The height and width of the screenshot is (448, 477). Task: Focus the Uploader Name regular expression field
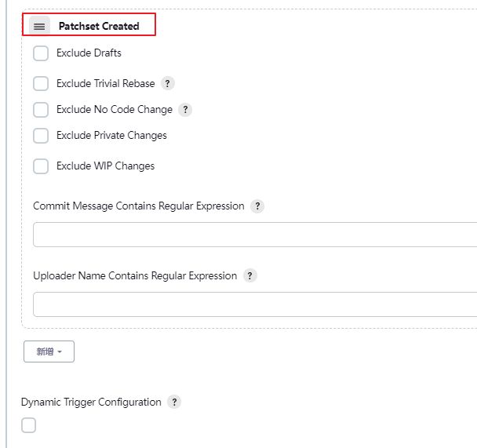tap(255, 304)
